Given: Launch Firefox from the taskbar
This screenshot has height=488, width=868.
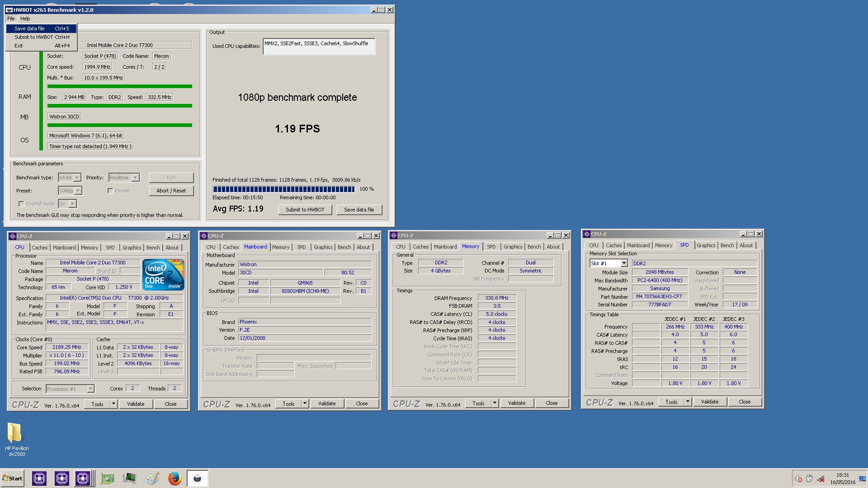Looking at the screenshot, I should (x=175, y=479).
